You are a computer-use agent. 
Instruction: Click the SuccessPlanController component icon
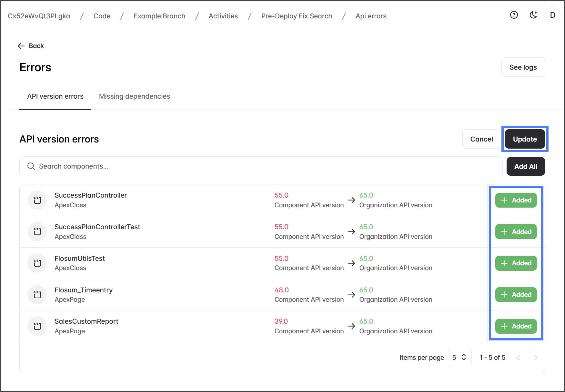coord(37,200)
